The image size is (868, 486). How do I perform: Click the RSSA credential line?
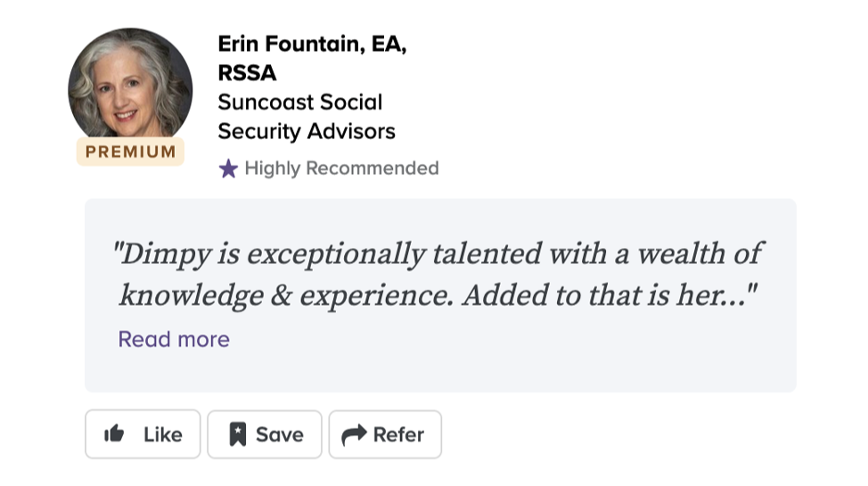tap(247, 73)
